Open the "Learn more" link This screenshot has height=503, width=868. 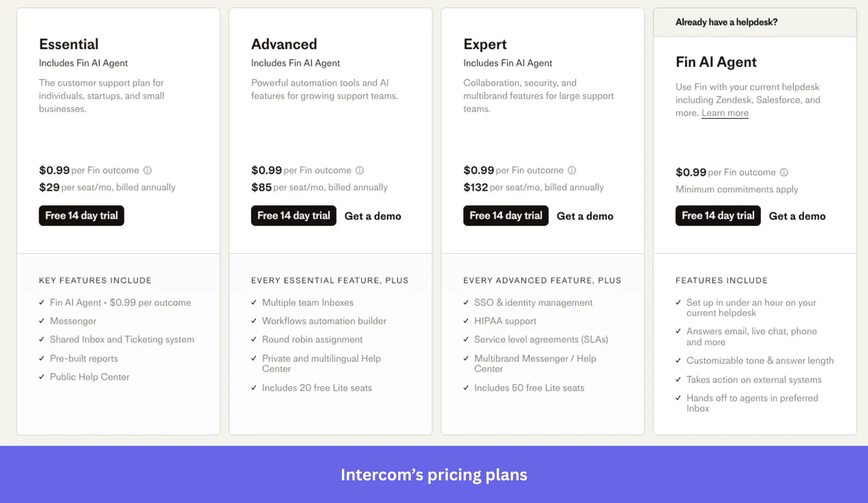coord(725,113)
